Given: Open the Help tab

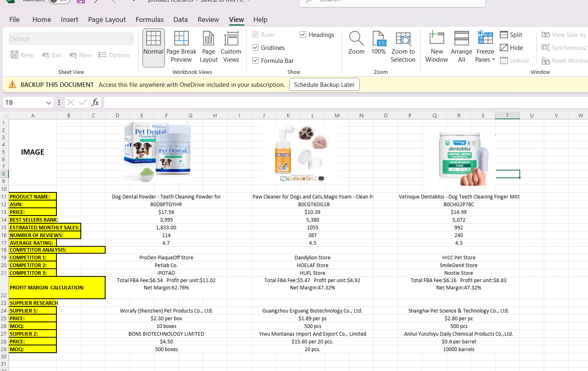Looking at the screenshot, I should pos(260,19).
